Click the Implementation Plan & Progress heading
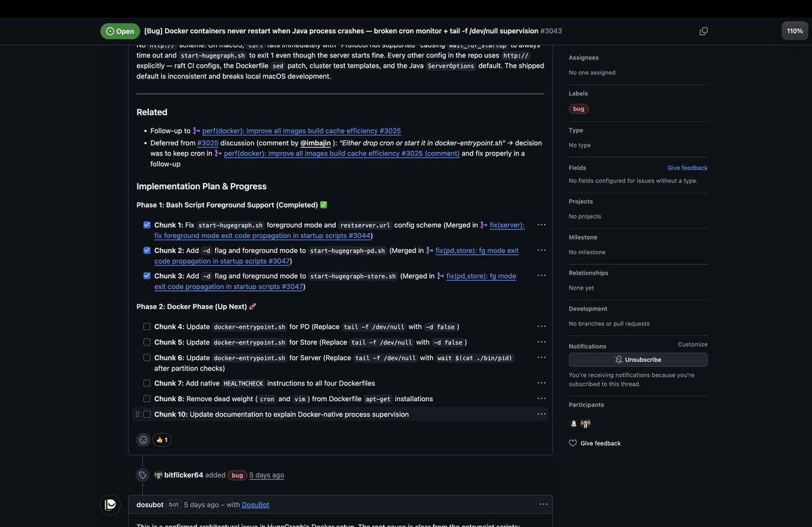812x527 pixels. coord(202,186)
